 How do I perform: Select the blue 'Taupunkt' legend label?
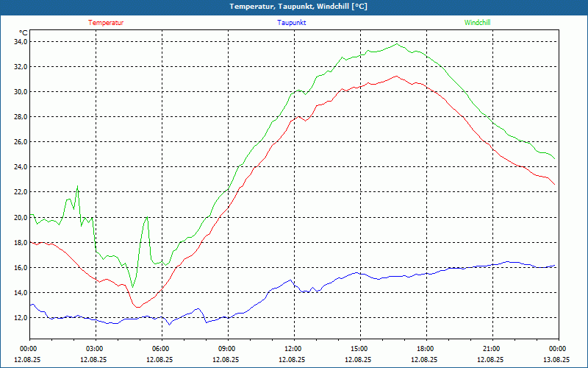[291, 23]
